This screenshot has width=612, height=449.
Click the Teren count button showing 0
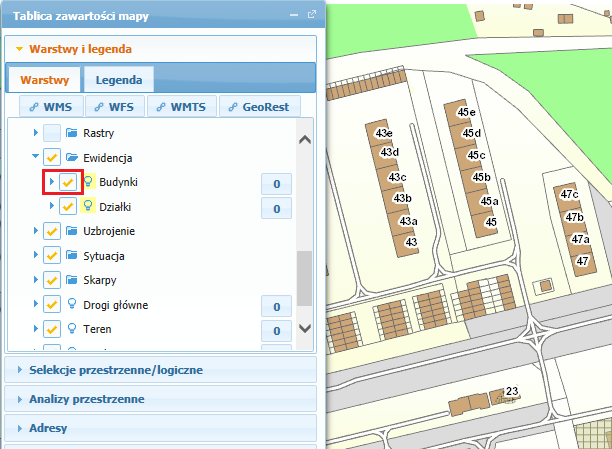(276, 331)
